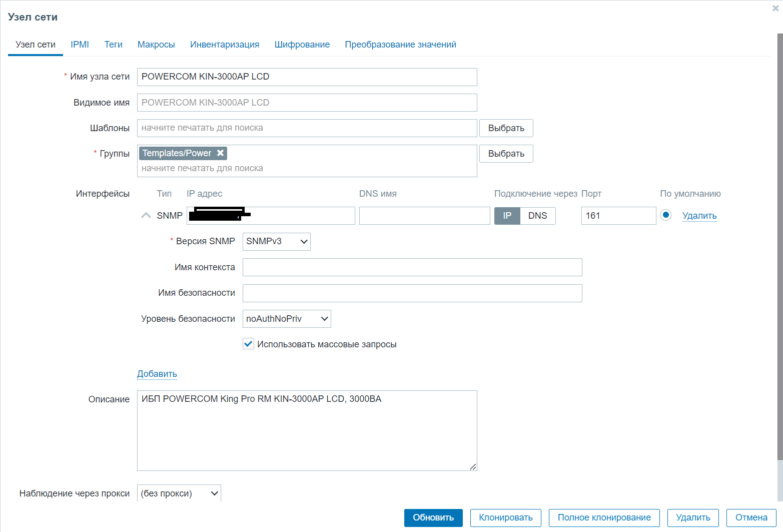Focus the Имя безопасности field
Viewport: 783px width, 532px height.
pos(412,293)
